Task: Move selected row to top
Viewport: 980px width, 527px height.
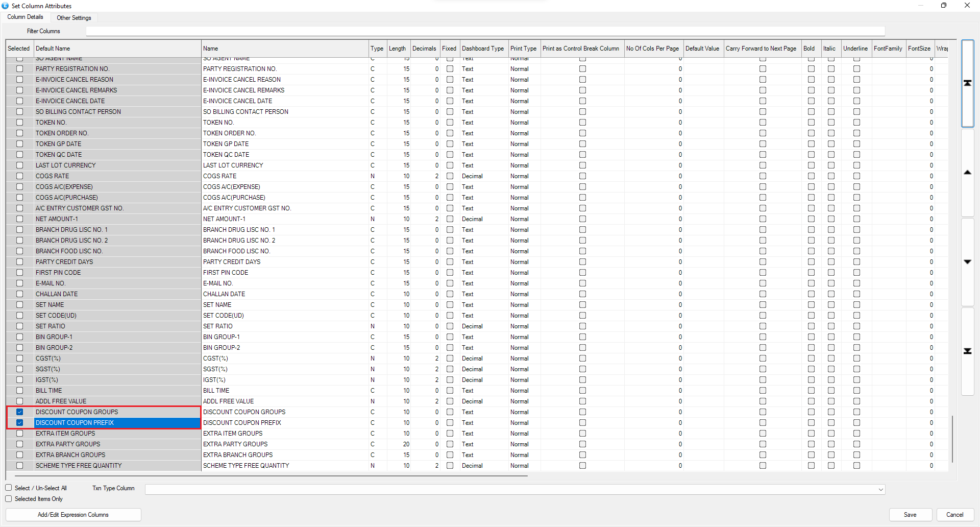Action: pyautogui.click(x=967, y=83)
